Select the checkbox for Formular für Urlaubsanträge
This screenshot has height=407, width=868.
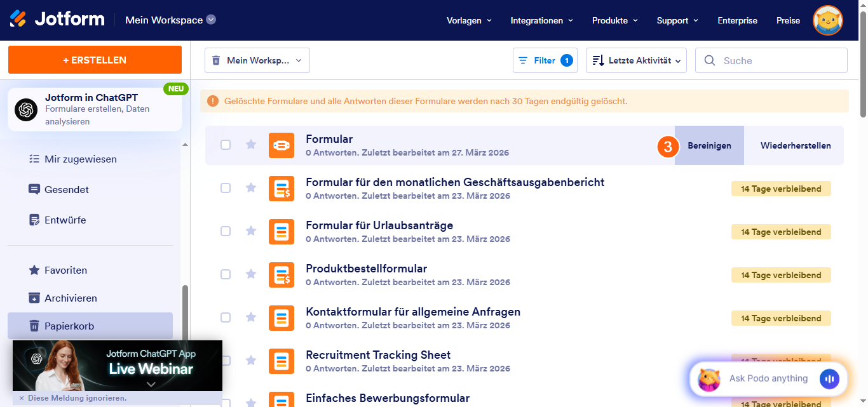click(x=226, y=231)
